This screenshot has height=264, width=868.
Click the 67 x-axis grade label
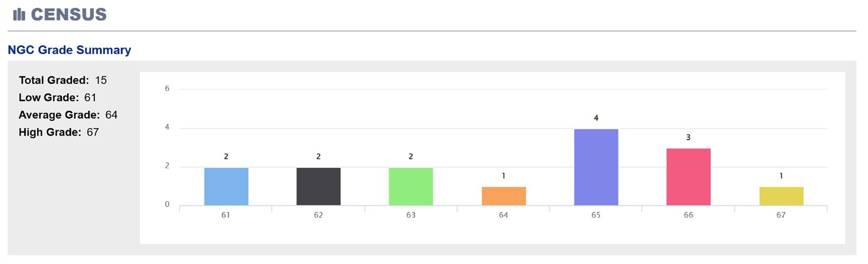point(781,215)
